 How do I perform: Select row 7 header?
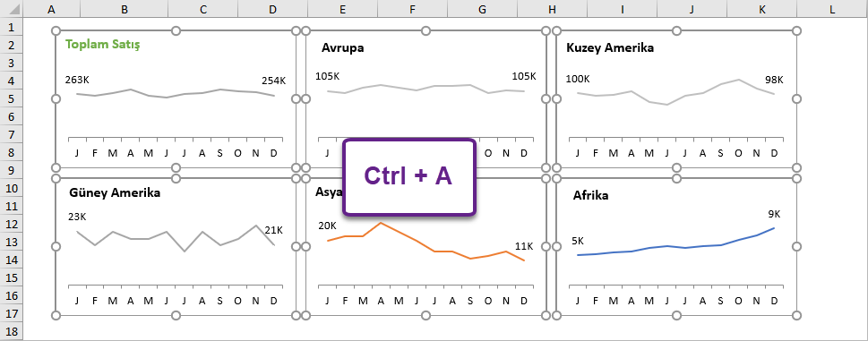click(x=13, y=134)
